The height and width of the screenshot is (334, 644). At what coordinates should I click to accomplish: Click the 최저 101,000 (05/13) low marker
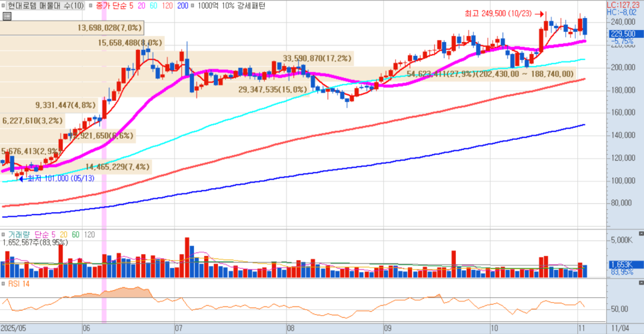point(57,179)
